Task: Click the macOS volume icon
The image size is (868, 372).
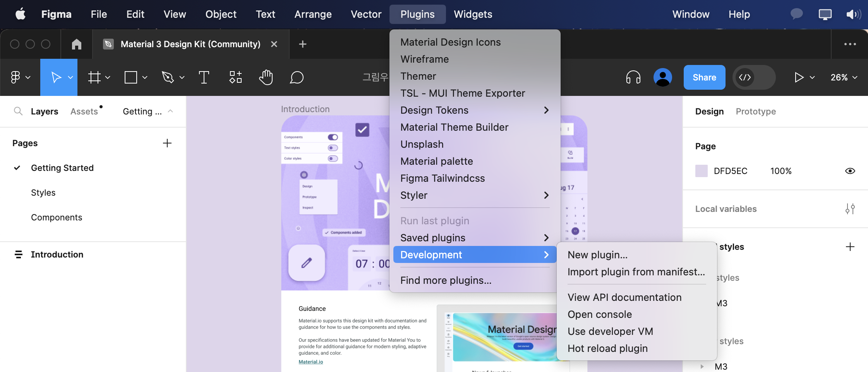Action: click(853, 14)
